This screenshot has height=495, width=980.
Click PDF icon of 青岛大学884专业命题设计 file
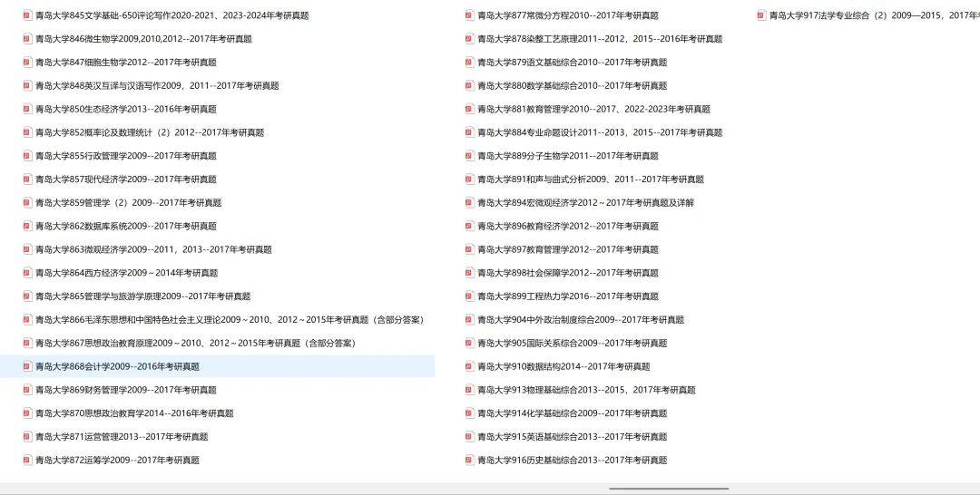(470, 132)
